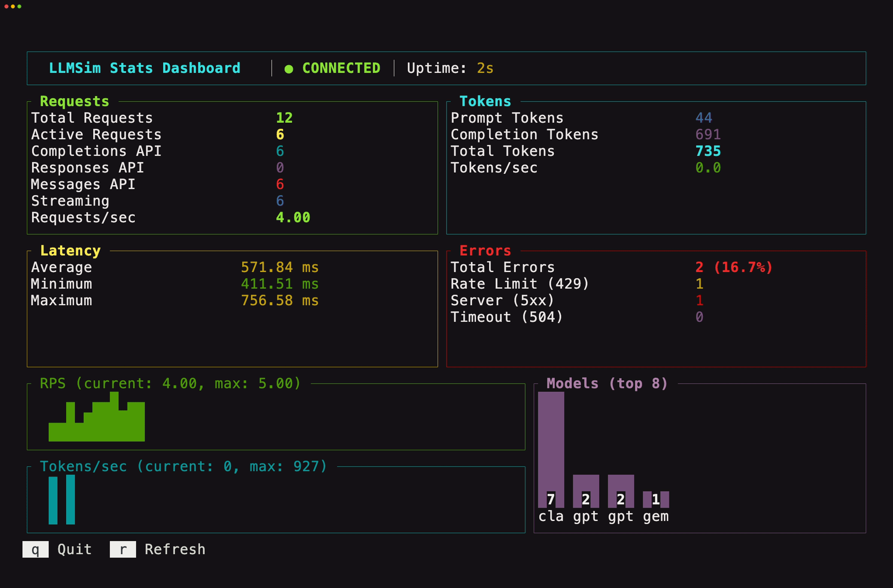This screenshot has width=893, height=588.
Task: Click the LLMSim Stats Dashboard title
Action: (145, 68)
